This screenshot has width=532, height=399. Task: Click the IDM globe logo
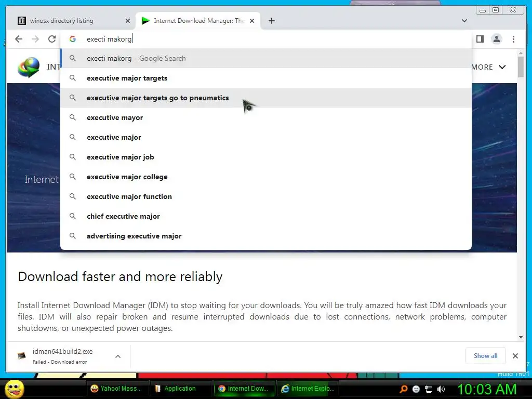[29, 67]
